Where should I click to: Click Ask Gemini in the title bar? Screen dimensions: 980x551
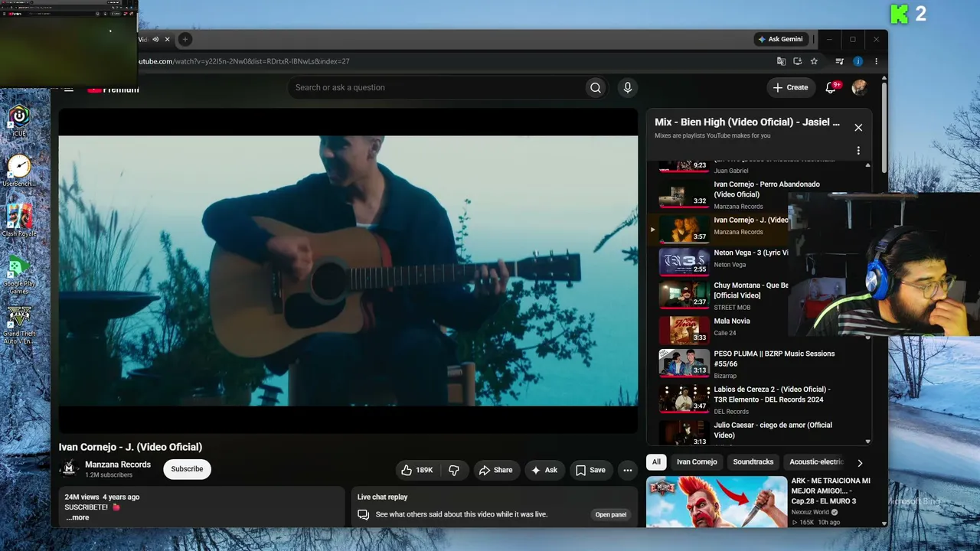(x=780, y=39)
